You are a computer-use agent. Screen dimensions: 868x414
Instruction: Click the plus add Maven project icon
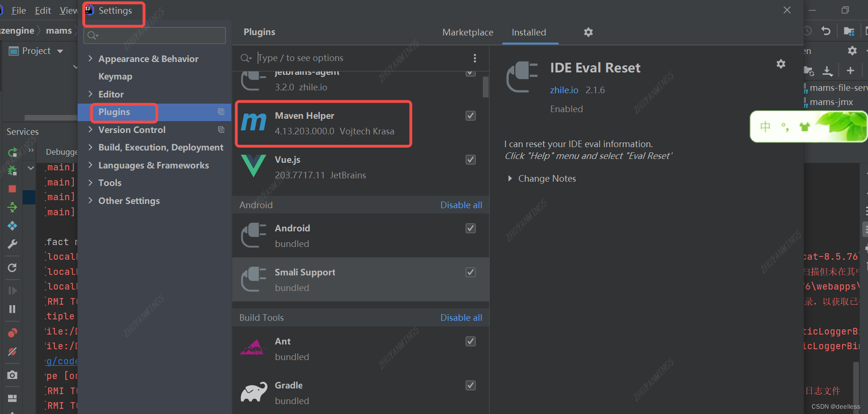[850, 71]
